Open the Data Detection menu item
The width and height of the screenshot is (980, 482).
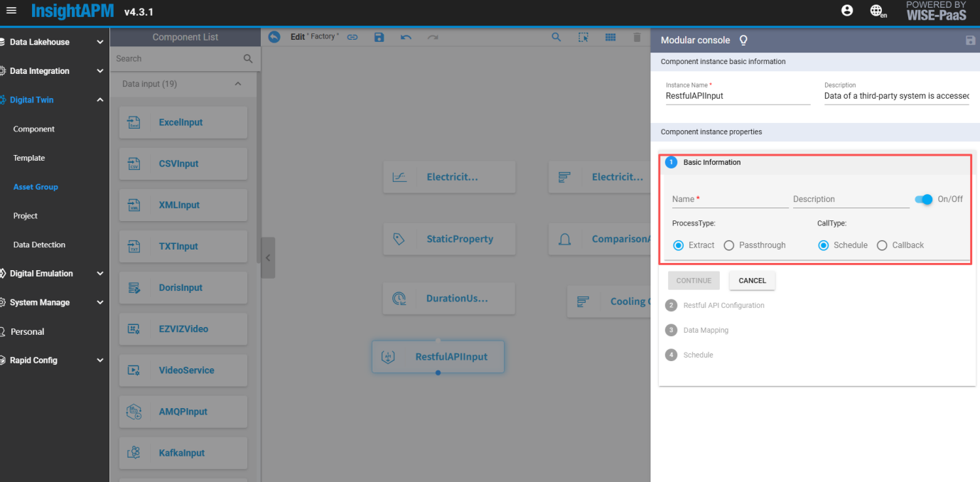pyautogui.click(x=39, y=245)
